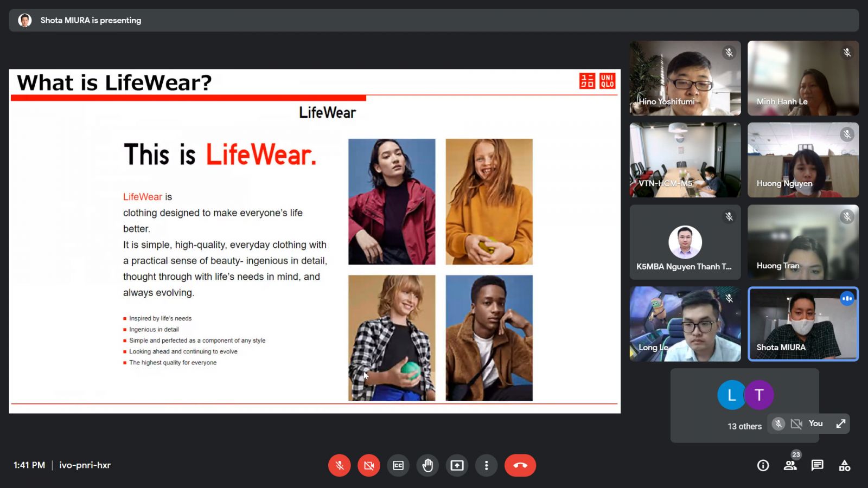
Task: Open the Activities shapes icon
Action: [845, 465]
